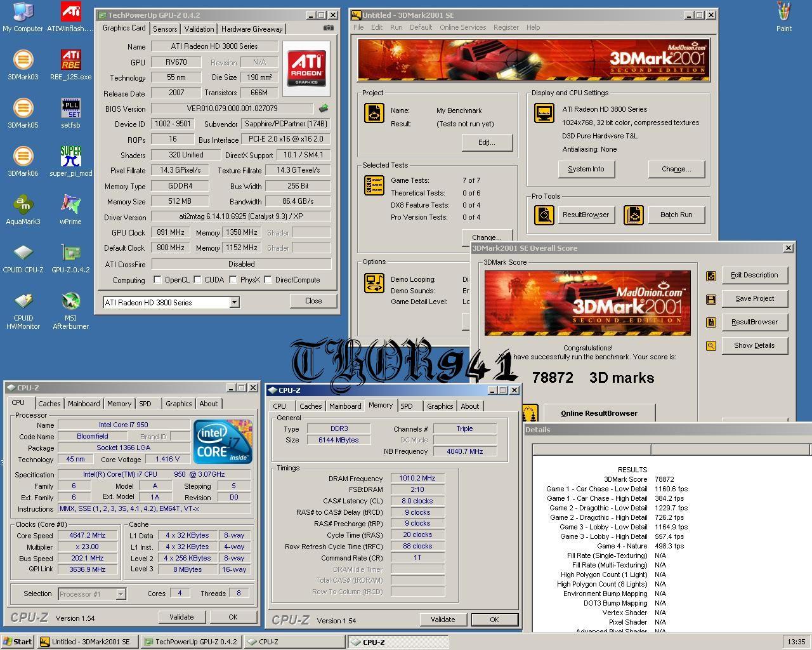
Task: Open Caches tab in left CPU-Z window
Action: point(49,404)
